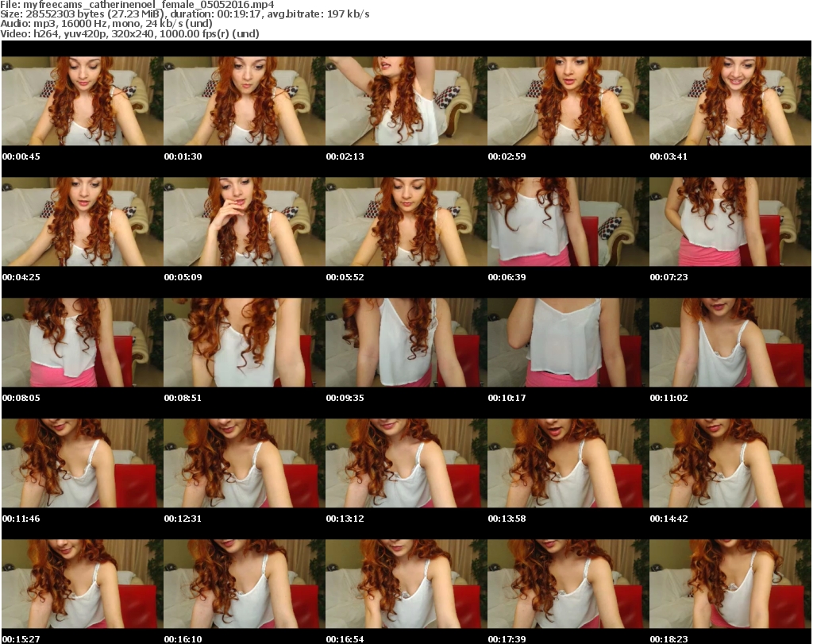Click the timestamp text 00:16:54
The width and height of the screenshot is (813, 644).
(345, 638)
